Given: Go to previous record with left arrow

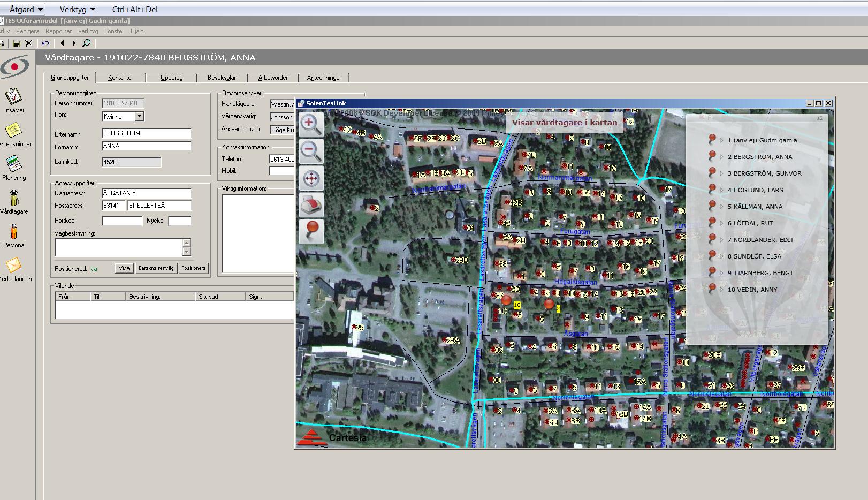Looking at the screenshot, I should point(62,43).
